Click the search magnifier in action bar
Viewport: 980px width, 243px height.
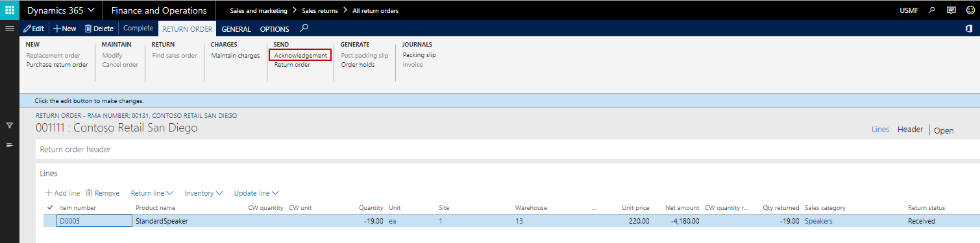click(304, 28)
